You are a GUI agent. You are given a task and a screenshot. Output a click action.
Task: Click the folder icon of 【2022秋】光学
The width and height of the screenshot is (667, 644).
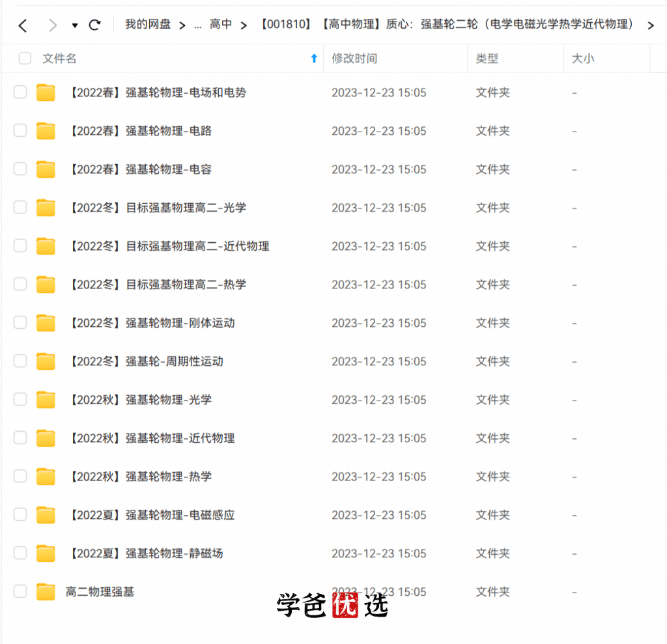(x=46, y=399)
